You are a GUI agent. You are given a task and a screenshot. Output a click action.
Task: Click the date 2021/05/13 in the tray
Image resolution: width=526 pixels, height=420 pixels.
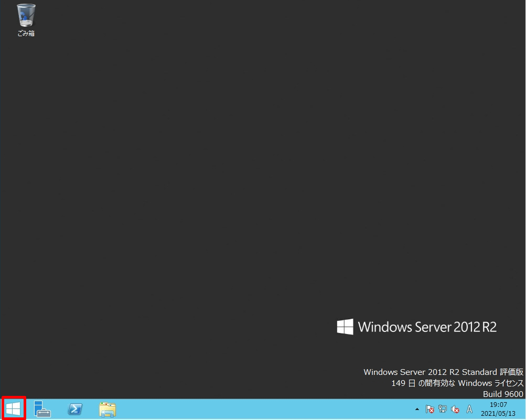pyautogui.click(x=498, y=413)
